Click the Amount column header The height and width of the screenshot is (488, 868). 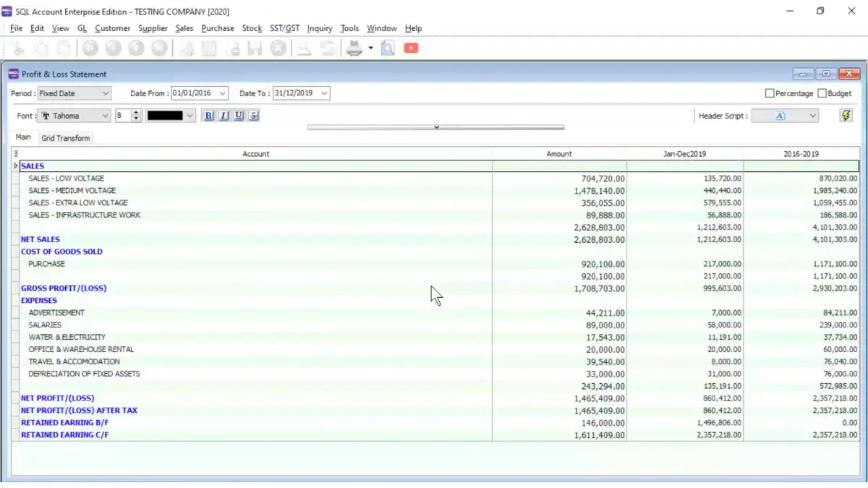(559, 154)
